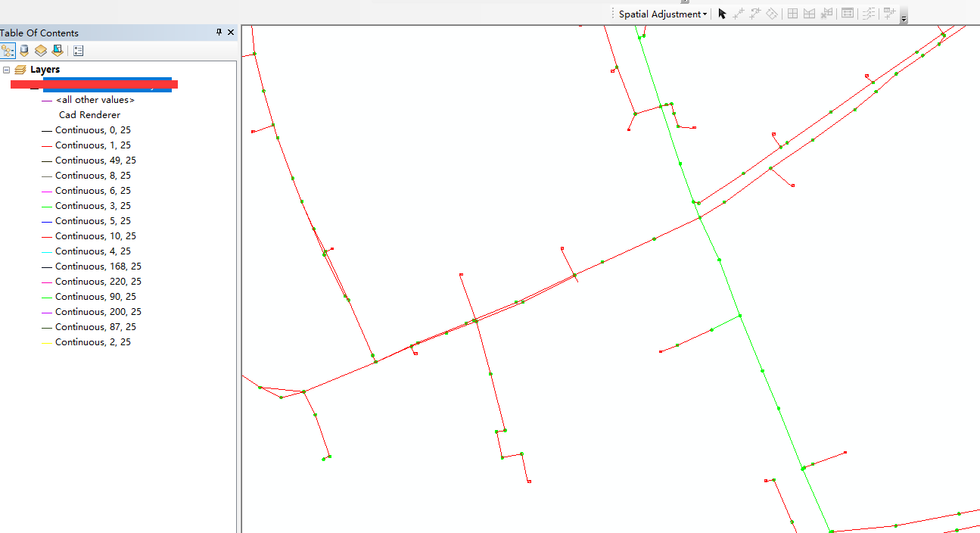
Task: Choose the Modify Link tool
Action: tap(755, 14)
